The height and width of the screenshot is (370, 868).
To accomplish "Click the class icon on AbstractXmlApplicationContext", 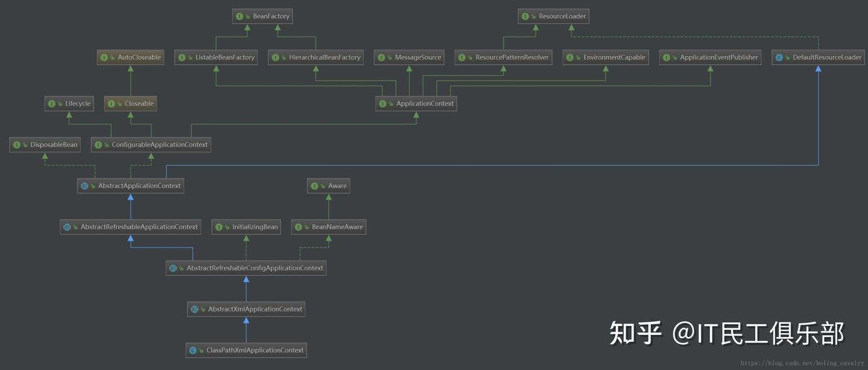I will tap(195, 309).
